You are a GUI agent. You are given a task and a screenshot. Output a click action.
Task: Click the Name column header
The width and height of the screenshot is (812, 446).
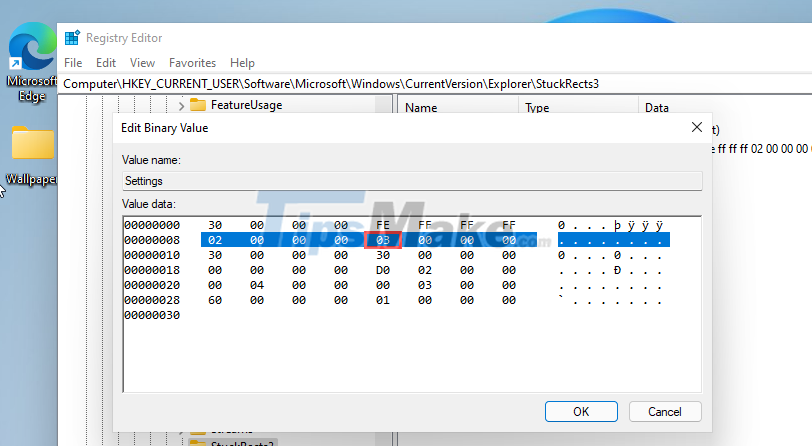421,108
